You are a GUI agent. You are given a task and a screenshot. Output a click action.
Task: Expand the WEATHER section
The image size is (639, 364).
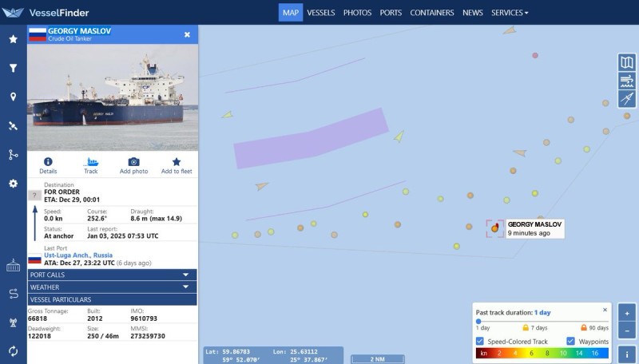[112, 287]
